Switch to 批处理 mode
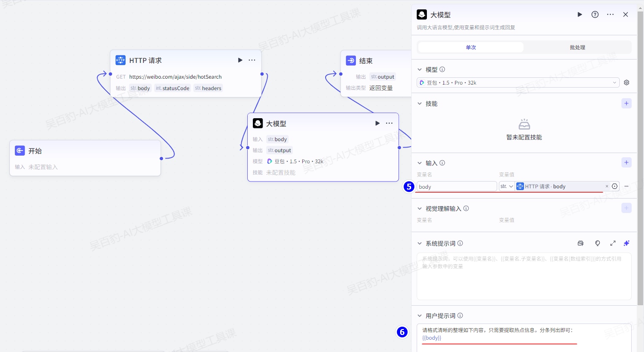The width and height of the screenshot is (644, 352). pos(578,47)
